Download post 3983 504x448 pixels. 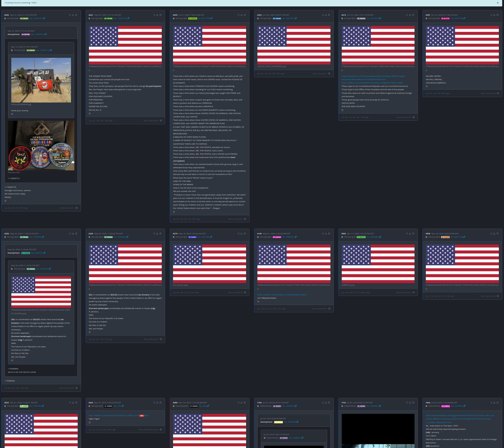[410, 234]
